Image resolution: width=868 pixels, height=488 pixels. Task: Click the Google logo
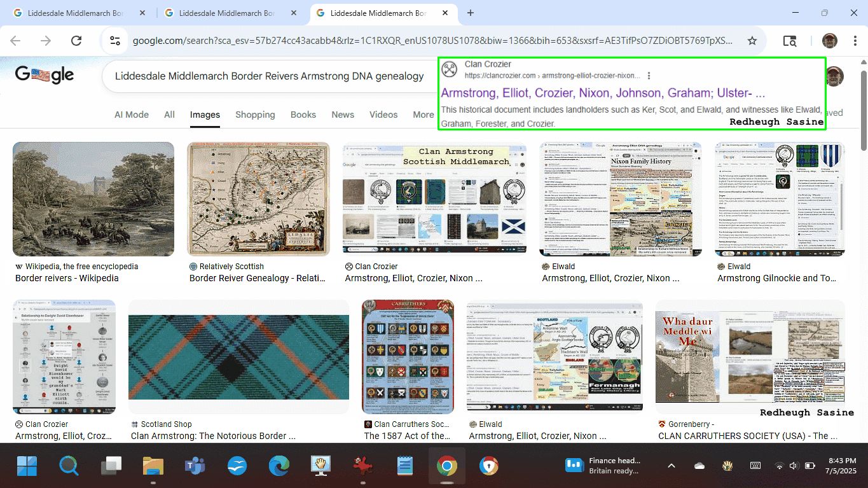point(45,74)
